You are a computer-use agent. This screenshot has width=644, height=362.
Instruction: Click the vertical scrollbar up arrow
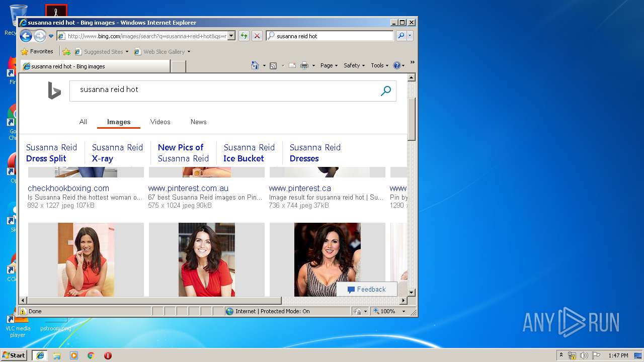tap(411, 77)
